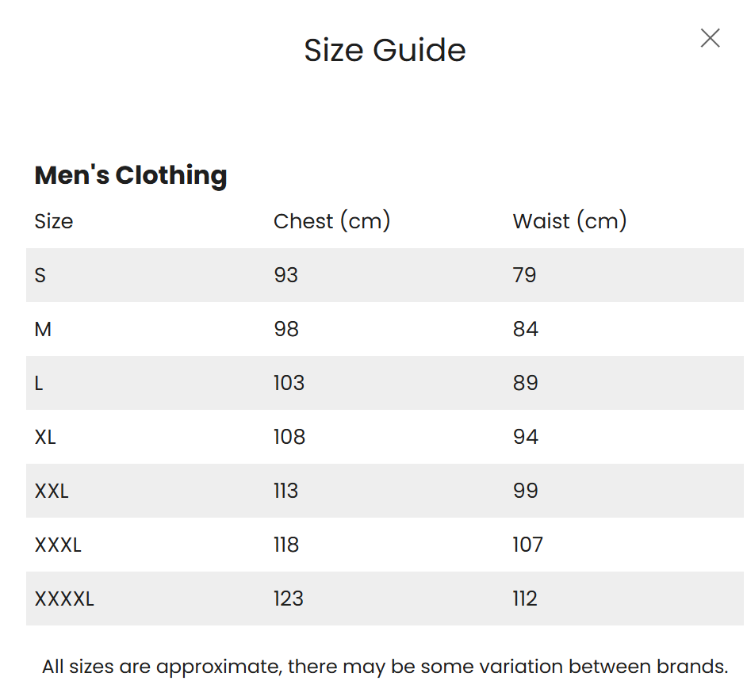The width and height of the screenshot is (747, 700).
Task: Select the XXXL size row label
Action: [58, 545]
